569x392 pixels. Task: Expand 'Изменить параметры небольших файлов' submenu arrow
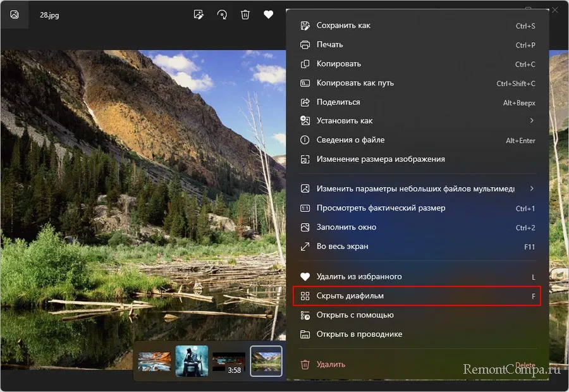coord(532,188)
